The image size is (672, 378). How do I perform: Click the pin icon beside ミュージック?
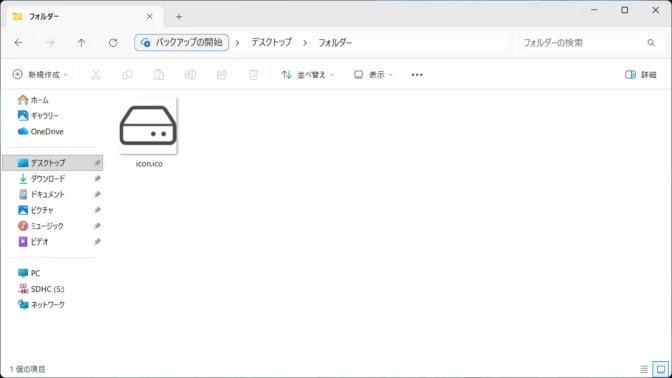pos(97,226)
